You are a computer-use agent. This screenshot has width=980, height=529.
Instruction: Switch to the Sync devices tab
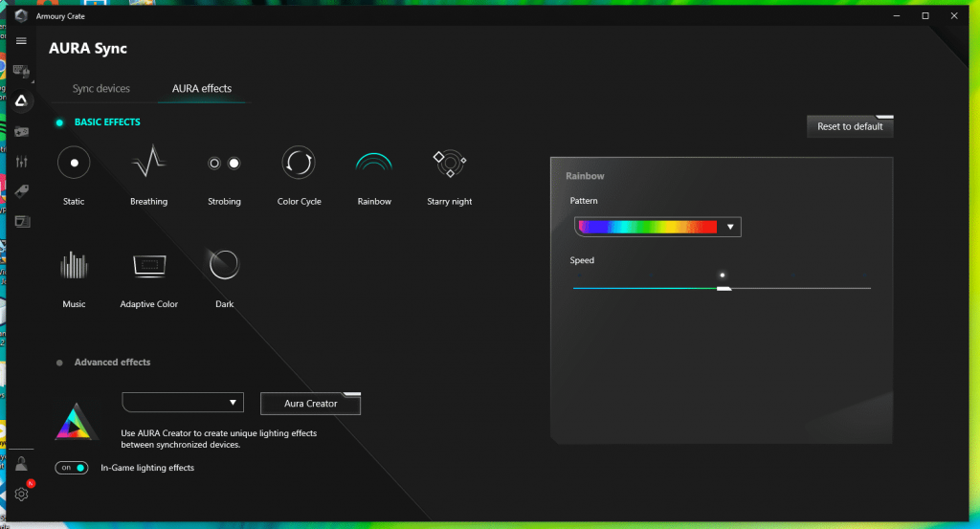coord(101,89)
